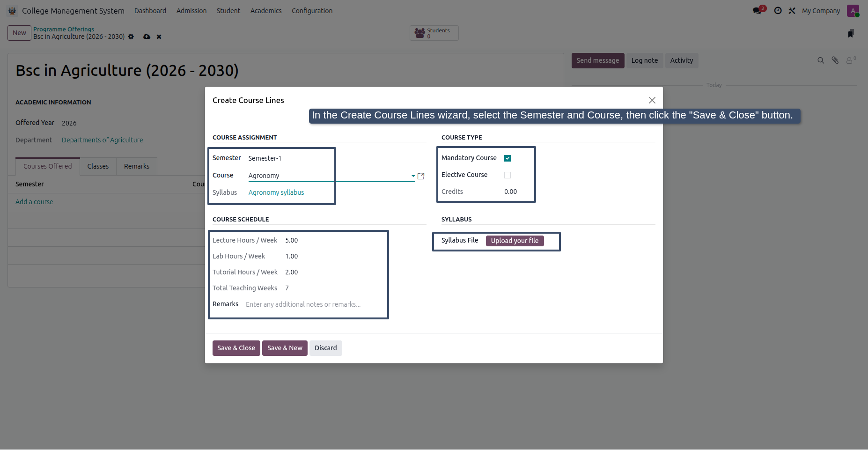The image size is (868, 450).
Task: Click the chatter followers icon
Action: [850, 60]
